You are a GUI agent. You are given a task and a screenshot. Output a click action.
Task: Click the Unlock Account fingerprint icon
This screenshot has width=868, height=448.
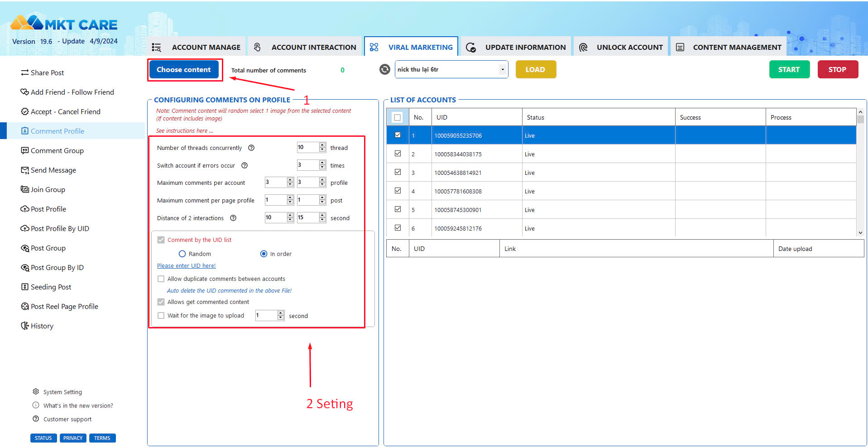point(583,47)
